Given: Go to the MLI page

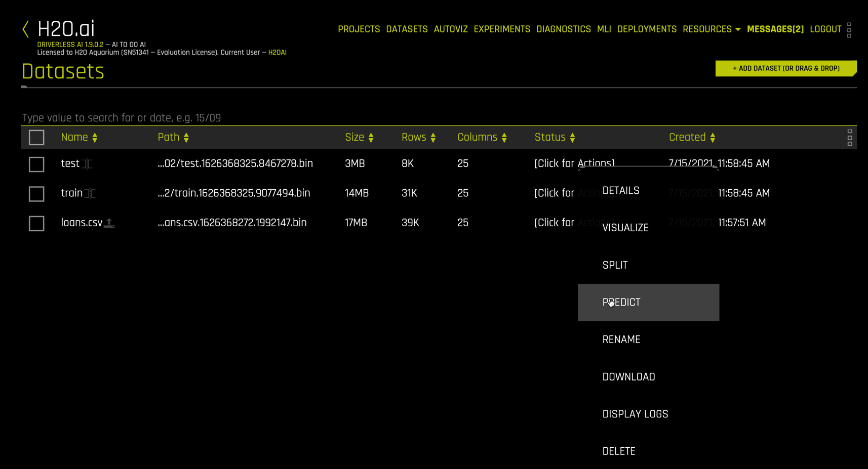Looking at the screenshot, I should click(604, 29).
